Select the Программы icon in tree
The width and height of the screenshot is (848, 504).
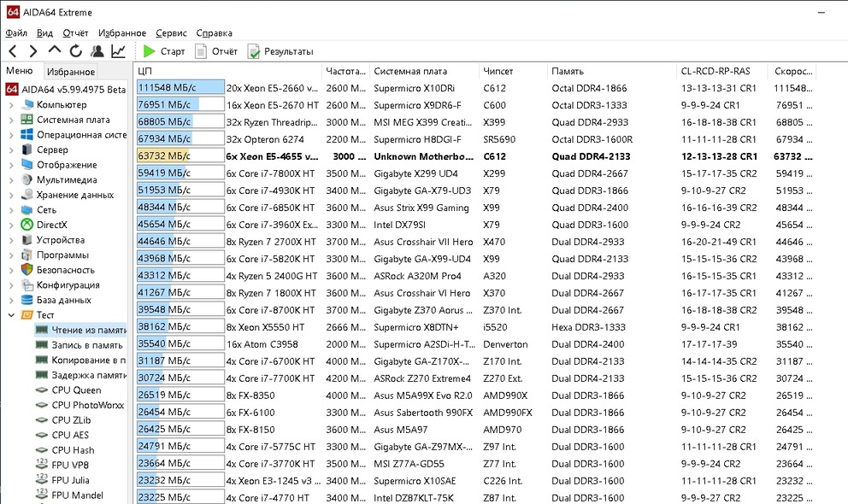[27, 255]
